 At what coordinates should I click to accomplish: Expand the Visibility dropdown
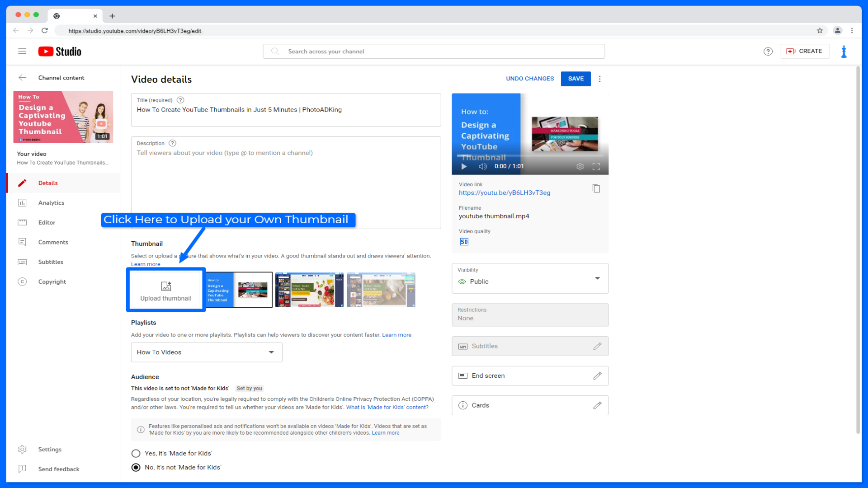(597, 278)
